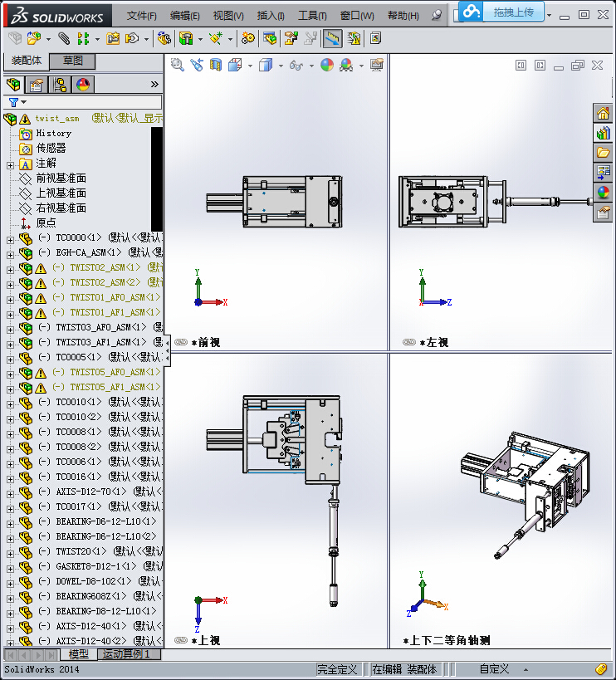Image resolution: width=616 pixels, height=680 pixels.
Task: Open the 工具(T) menu
Action: [312, 16]
